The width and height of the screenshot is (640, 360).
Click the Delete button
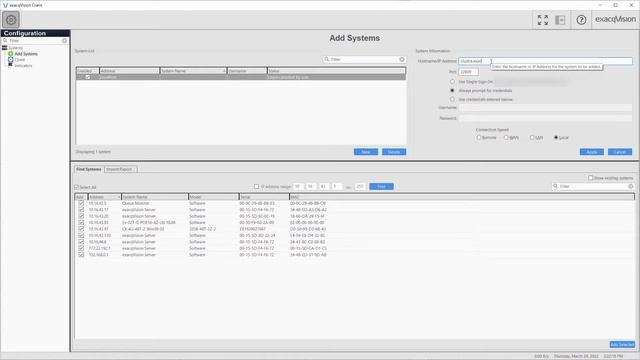[x=394, y=152]
